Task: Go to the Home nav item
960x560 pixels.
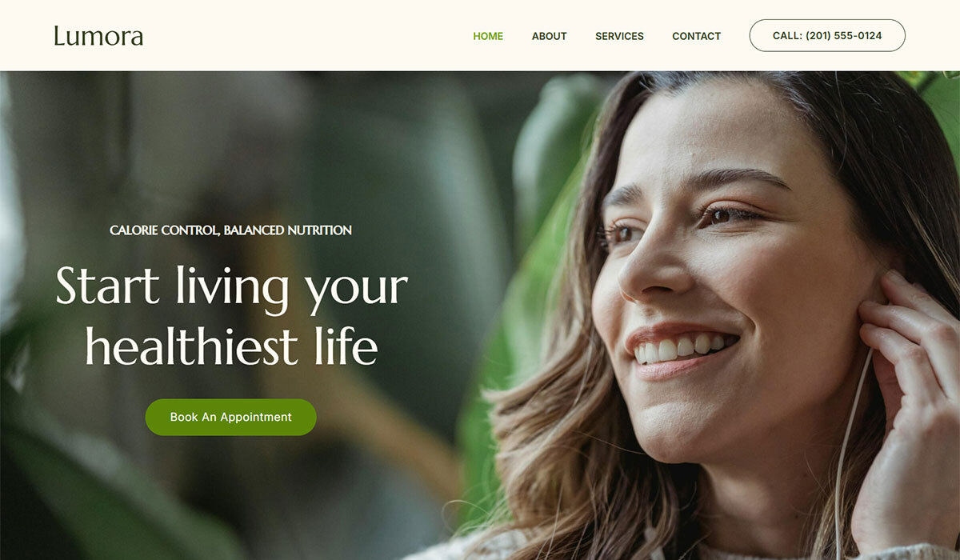Action: [488, 36]
